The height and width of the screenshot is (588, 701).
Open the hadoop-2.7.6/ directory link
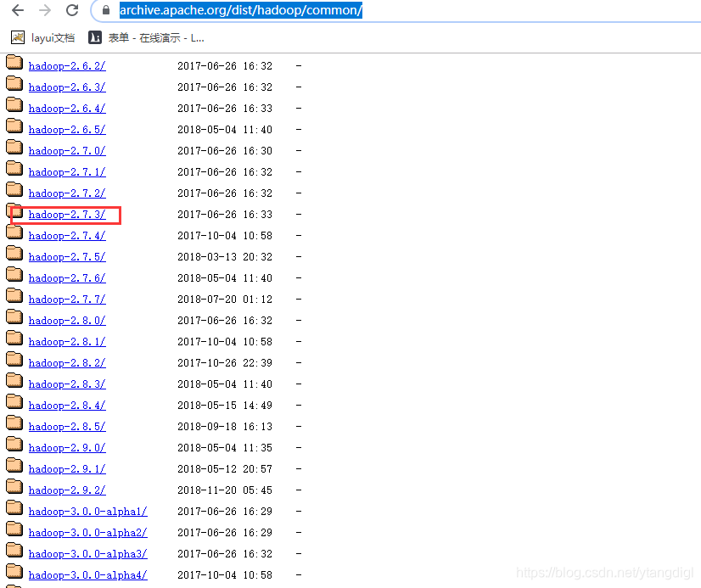(x=67, y=278)
